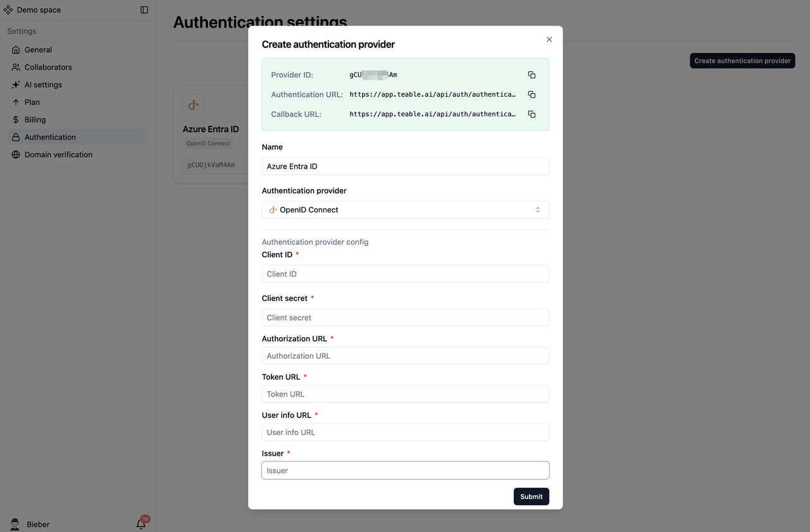Focus the User info URL field

tap(405, 432)
